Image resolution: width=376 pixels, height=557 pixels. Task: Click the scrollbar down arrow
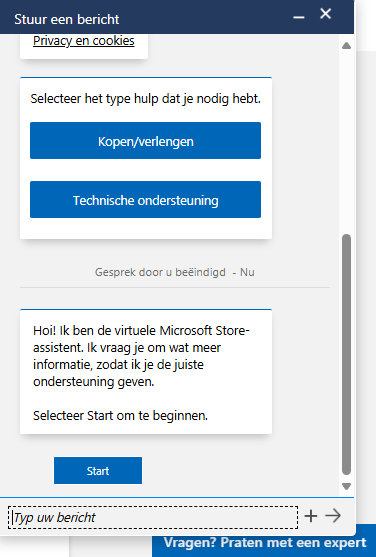point(347,486)
